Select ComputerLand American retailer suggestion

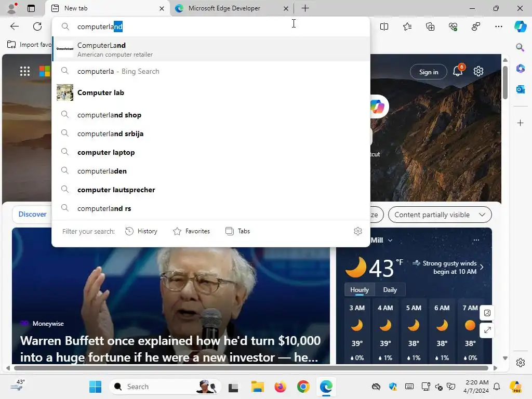pyautogui.click(x=211, y=49)
